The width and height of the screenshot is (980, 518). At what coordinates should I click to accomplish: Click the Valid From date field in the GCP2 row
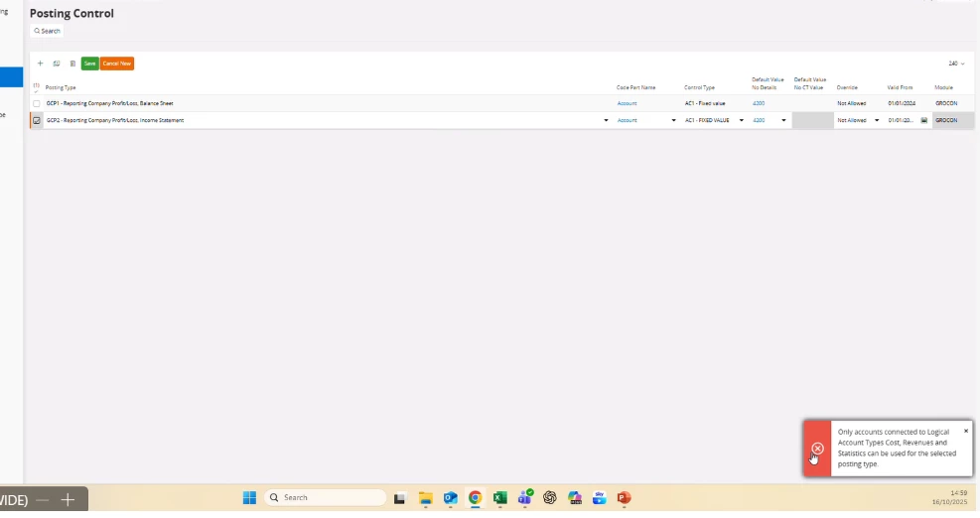coord(901,121)
